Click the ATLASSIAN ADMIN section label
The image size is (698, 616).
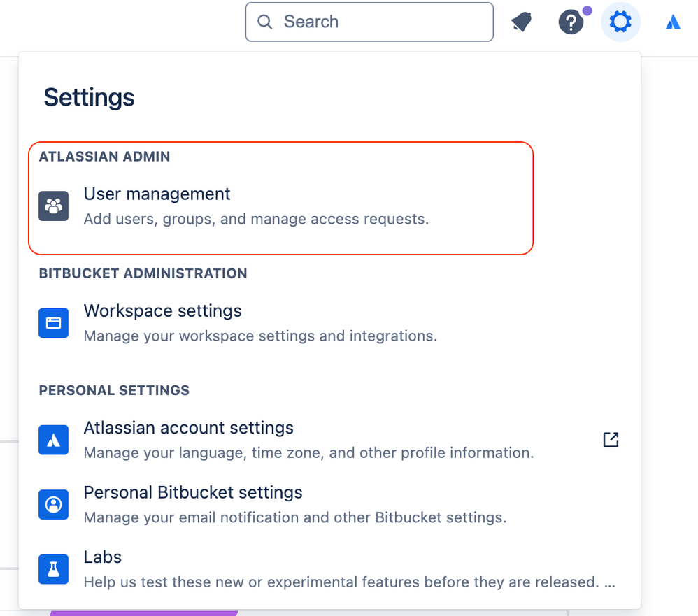click(105, 157)
